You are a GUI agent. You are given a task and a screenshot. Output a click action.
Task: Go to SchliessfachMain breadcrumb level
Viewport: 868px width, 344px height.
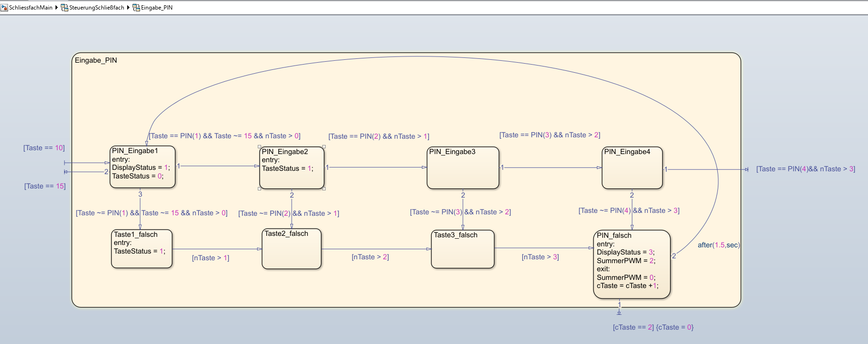pos(31,8)
